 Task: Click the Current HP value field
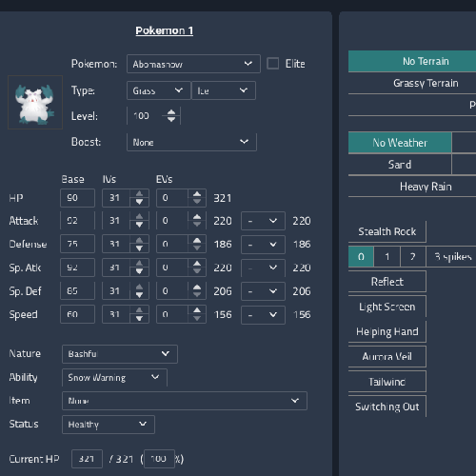tap(87, 459)
